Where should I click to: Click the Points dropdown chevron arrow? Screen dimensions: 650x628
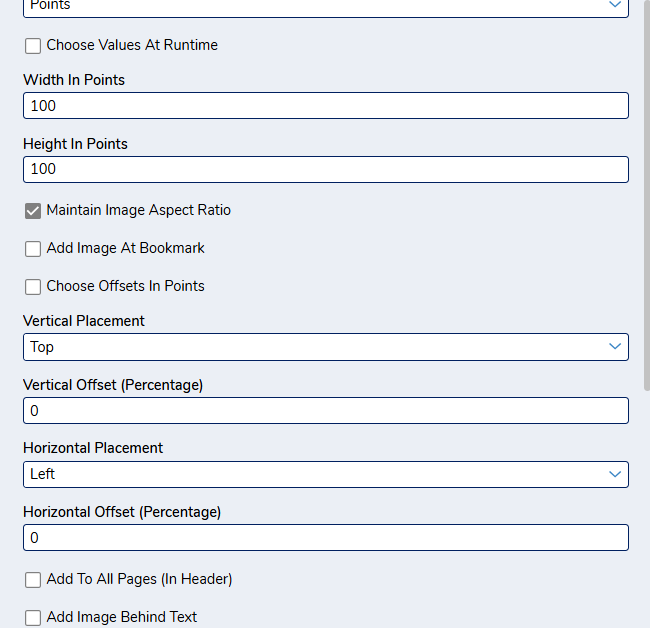615,5
